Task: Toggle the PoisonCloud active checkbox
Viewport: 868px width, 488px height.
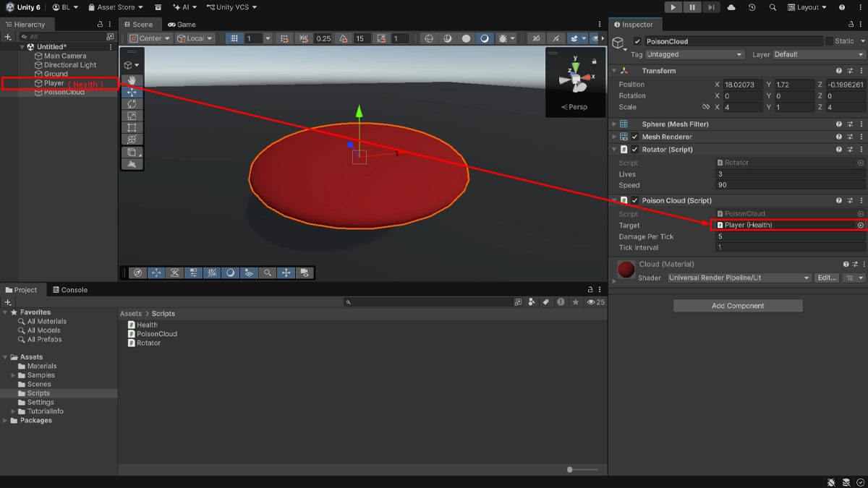Action: point(637,41)
